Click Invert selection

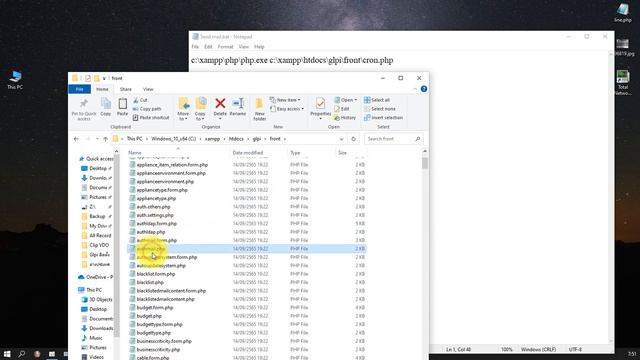pyautogui.click(x=383, y=118)
